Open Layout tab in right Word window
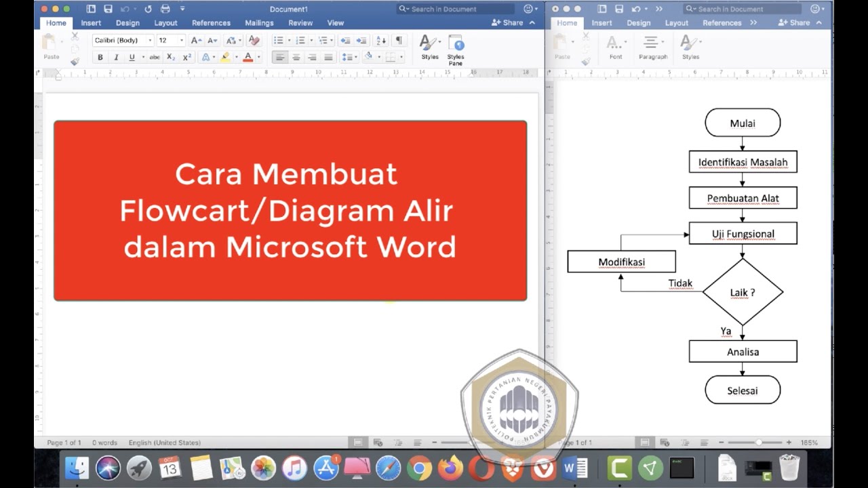This screenshot has height=488, width=868. point(676,22)
